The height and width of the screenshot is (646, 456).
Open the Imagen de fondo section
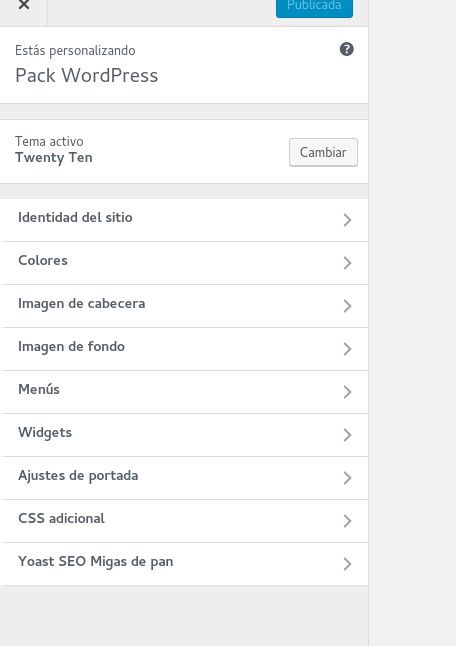coord(184,349)
